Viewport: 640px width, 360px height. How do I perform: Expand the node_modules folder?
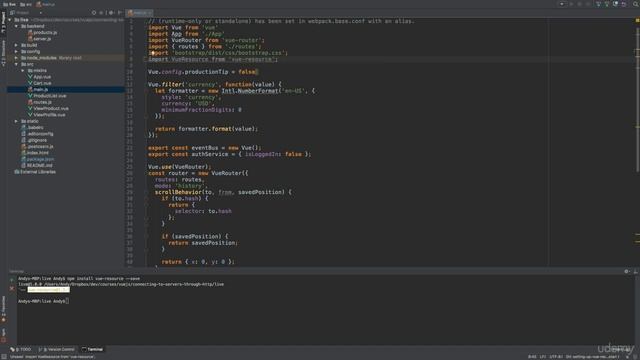pos(16,58)
